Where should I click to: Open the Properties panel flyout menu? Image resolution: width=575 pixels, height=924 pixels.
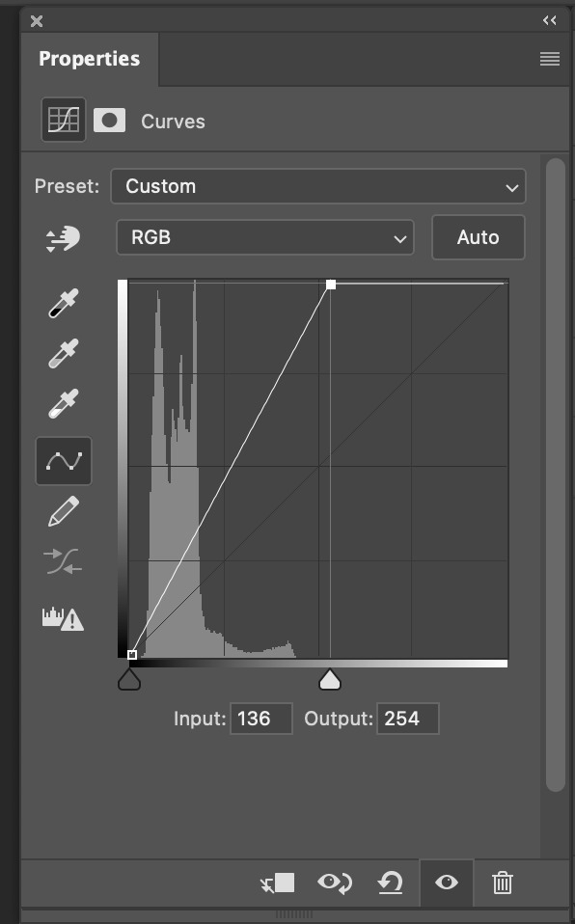550,59
